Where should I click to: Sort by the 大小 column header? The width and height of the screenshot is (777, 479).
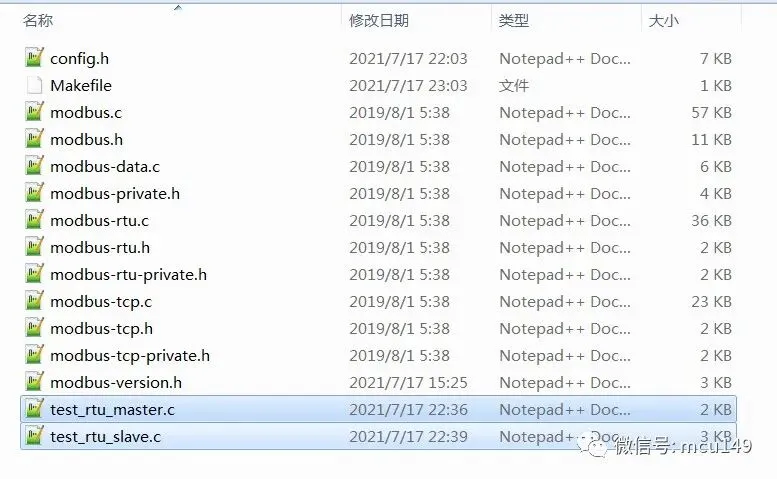coord(664,20)
